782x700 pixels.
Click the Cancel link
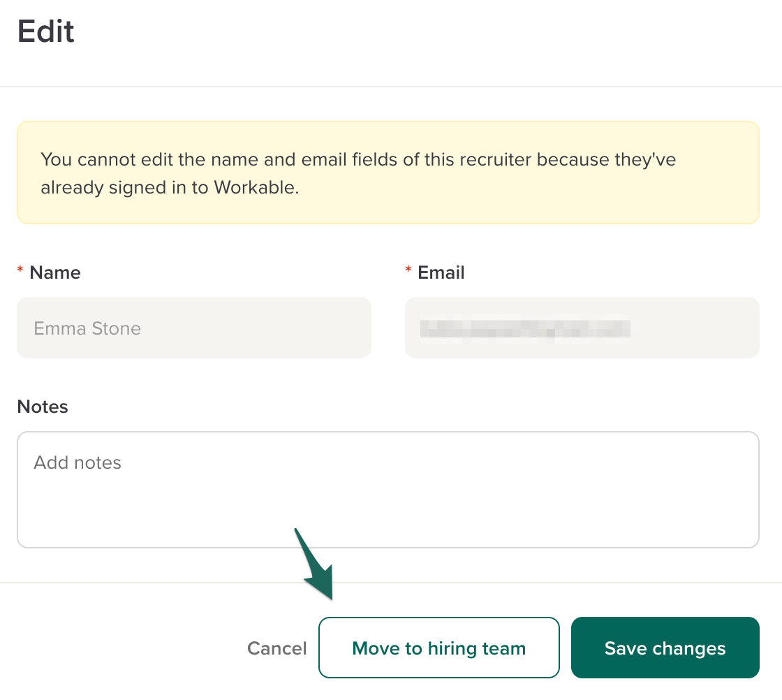[276, 648]
